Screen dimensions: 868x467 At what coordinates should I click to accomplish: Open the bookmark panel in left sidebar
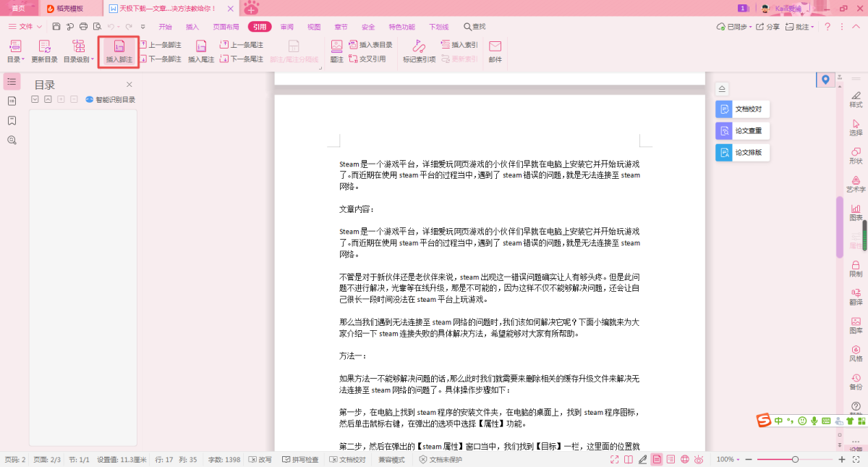point(12,120)
